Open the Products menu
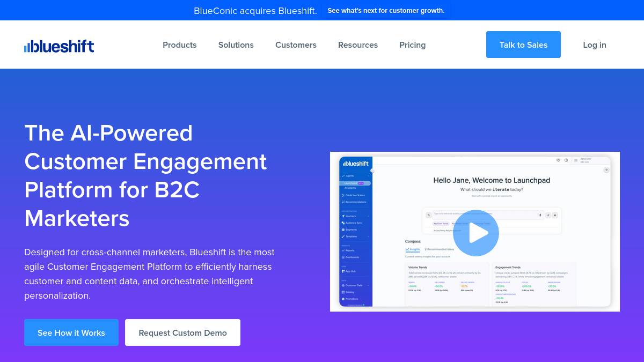This screenshot has width=644, height=362. [180, 45]
